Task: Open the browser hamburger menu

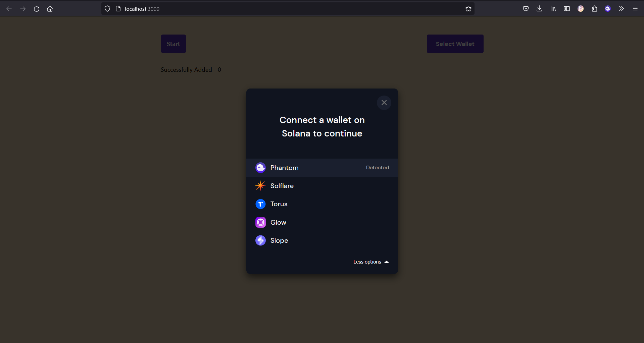Action: [635, 9]
